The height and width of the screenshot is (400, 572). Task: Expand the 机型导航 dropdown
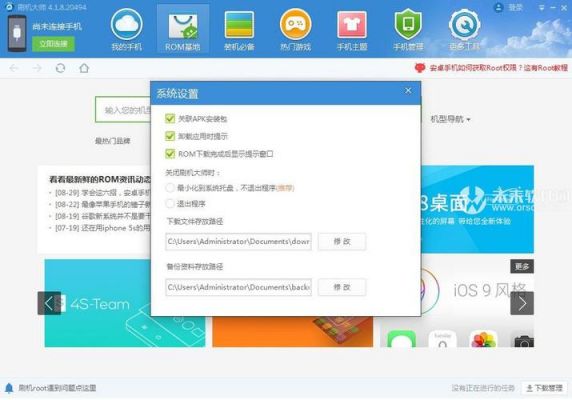451,119
